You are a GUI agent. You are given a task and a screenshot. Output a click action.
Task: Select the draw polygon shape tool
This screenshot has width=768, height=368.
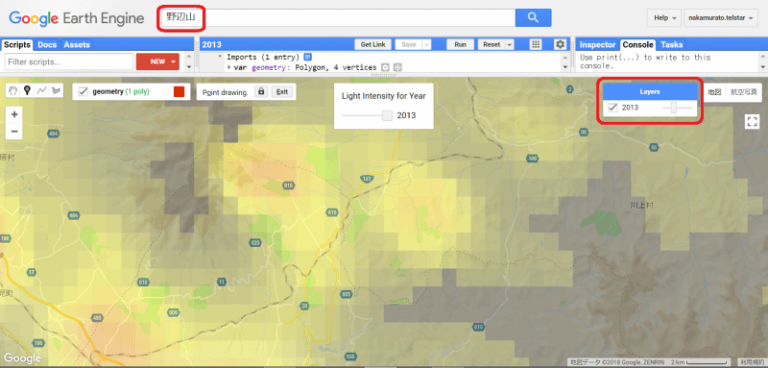pos(57,90)
